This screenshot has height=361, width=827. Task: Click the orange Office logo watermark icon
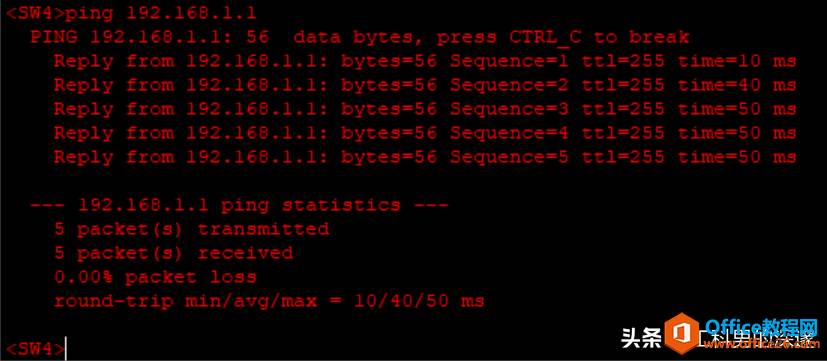682,334
